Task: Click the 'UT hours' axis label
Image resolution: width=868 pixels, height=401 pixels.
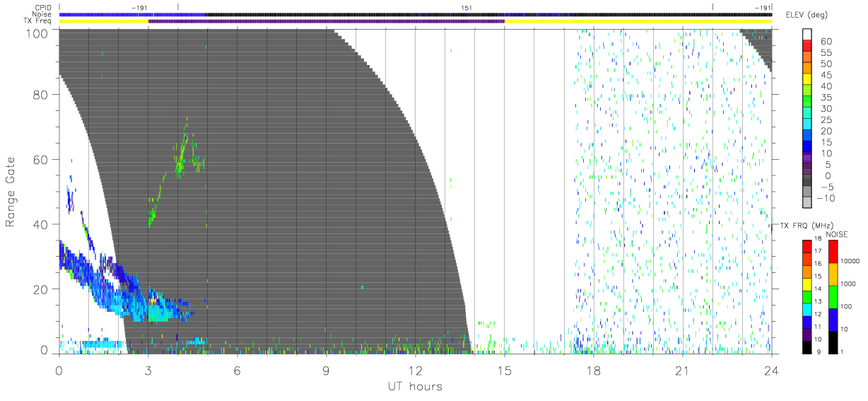Action: tap(415, 386)
